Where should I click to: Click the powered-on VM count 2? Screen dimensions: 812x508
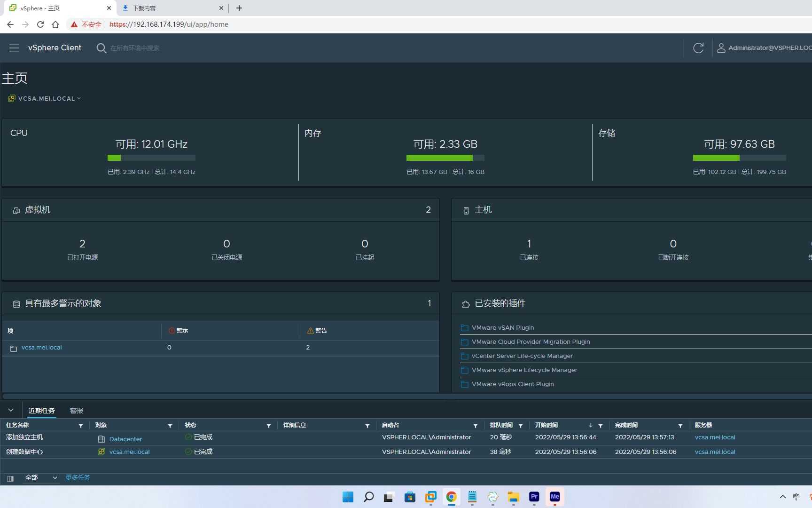82,244
